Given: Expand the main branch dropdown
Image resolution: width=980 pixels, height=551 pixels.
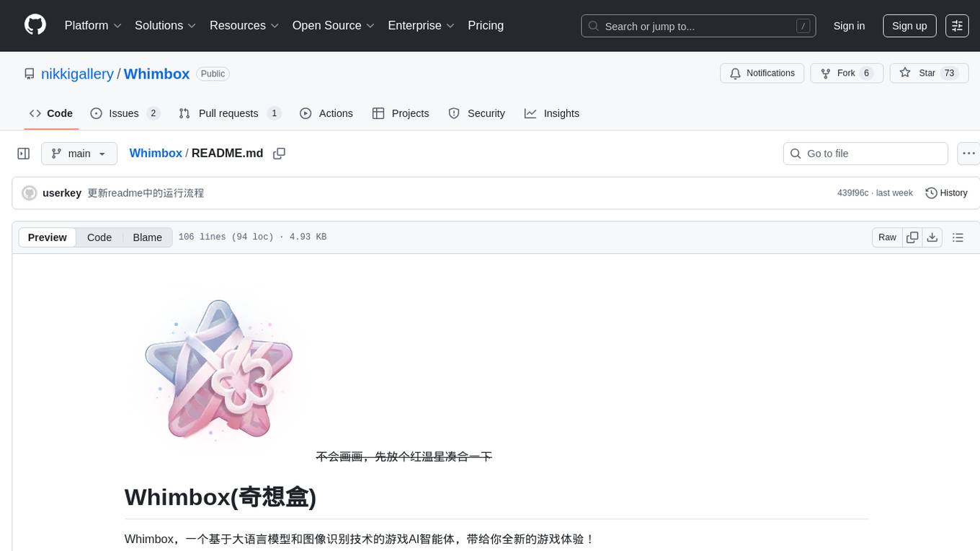Looking at the screenshot, I should click(x=79, y=154).
